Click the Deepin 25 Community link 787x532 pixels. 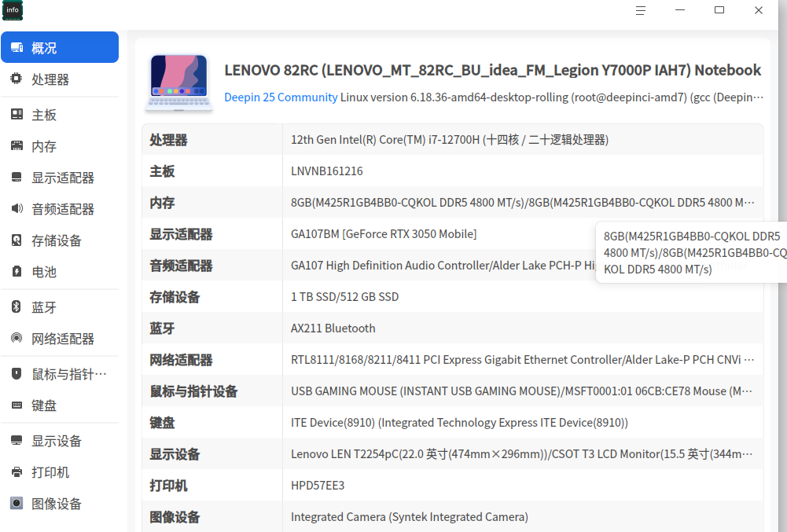[281, 97]
